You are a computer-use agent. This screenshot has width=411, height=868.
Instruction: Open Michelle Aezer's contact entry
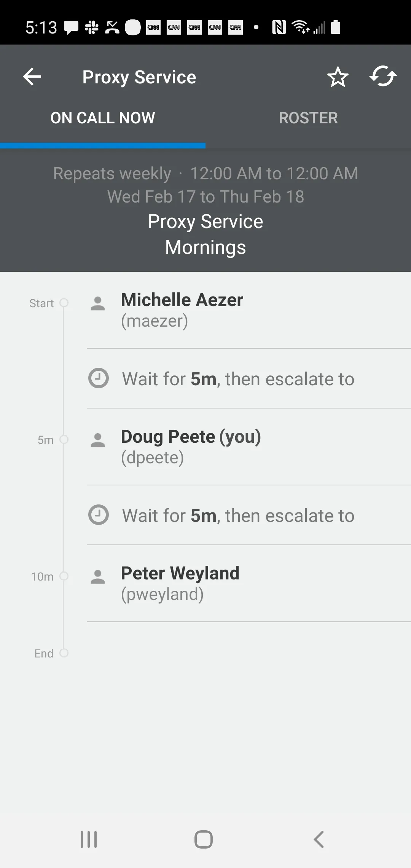click(182, 310)
